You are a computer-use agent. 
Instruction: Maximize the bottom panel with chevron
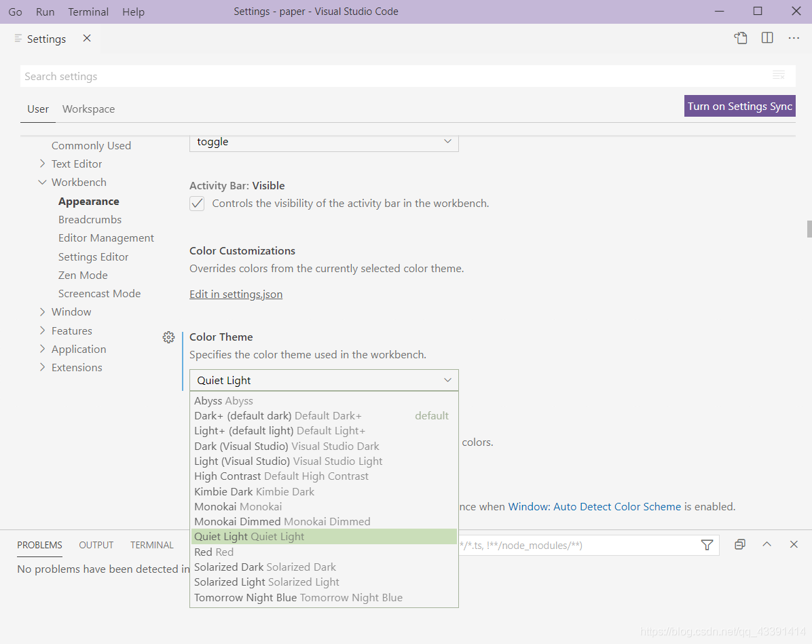coord(767,544)
